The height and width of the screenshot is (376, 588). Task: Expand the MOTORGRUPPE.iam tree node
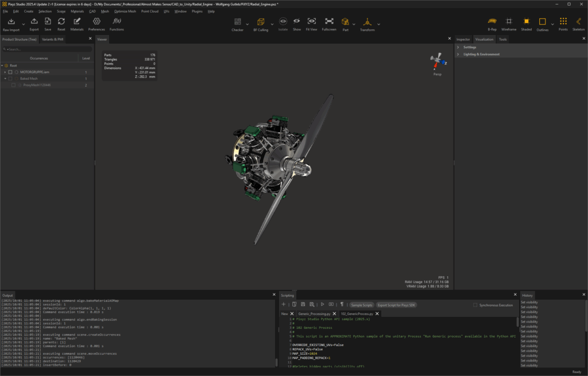point(5,72)
